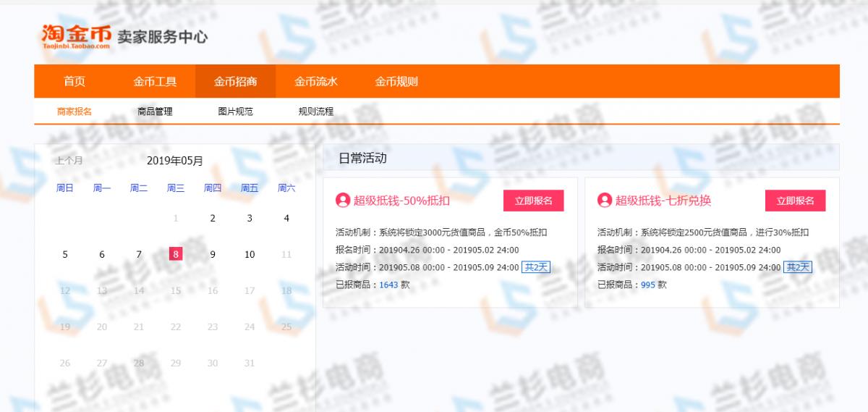Screen dimensions: 868x412
Task: Select date 2 in the calendar
Action: point(213,218)
